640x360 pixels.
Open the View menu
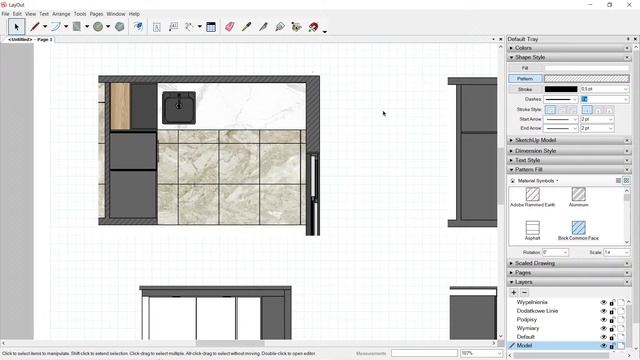pyautogui.click(x=31, y=14)
